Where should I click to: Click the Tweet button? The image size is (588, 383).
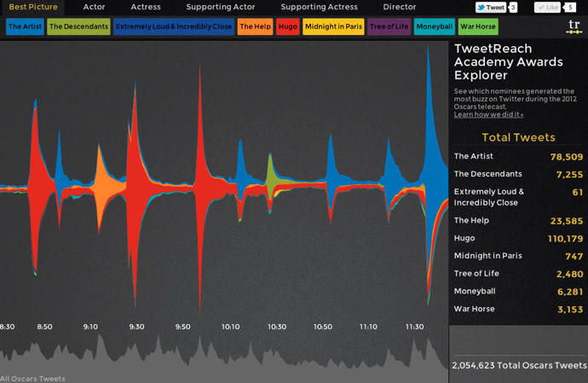click(x=491, y=7)
